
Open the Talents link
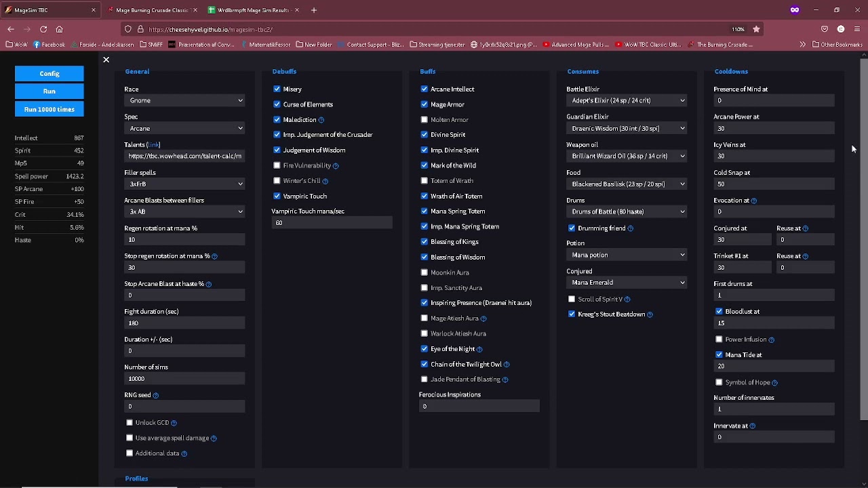point(153,144)
